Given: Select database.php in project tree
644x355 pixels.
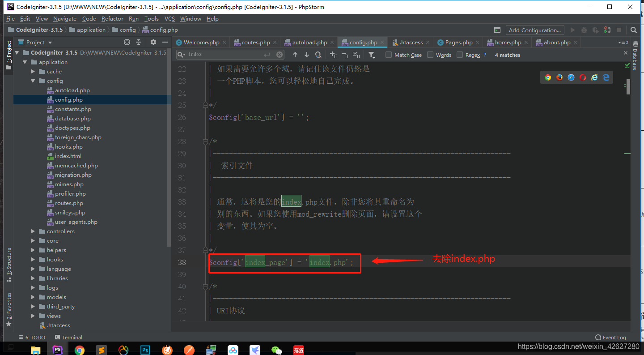Looking at the screenshot, I should click(72, 119).
